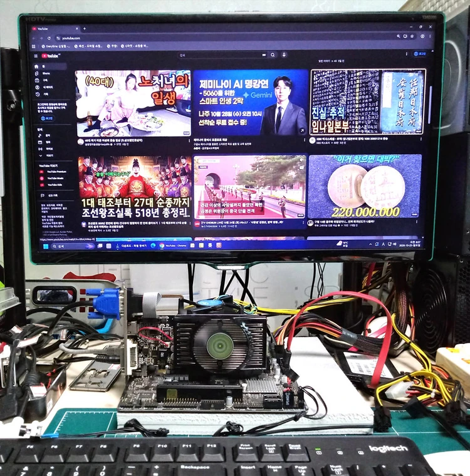This screenshot has width=470, height=476.
Task: Open the '진실 추적 임나일본부' video thumbnail
Action: pos(367,102)
